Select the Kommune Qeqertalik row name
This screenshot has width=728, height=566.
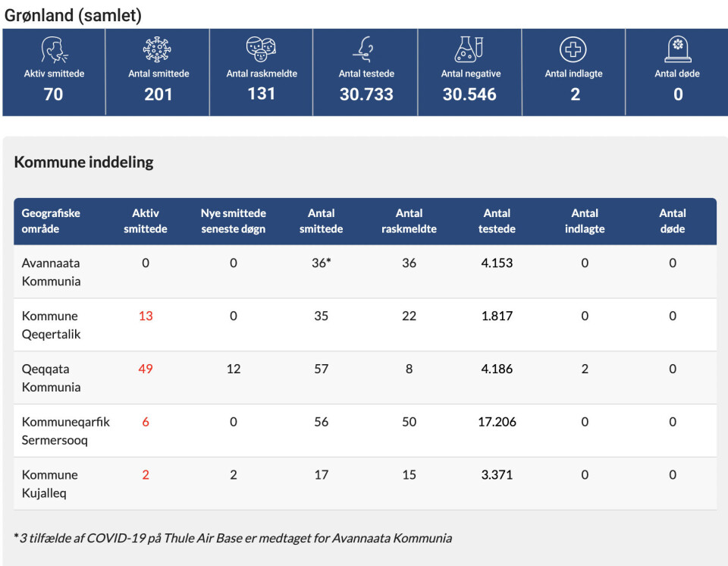(50, 325)
